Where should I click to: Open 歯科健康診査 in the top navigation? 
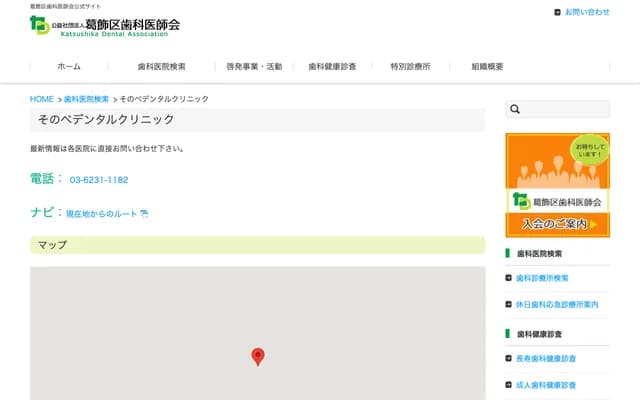click(332, 67)
